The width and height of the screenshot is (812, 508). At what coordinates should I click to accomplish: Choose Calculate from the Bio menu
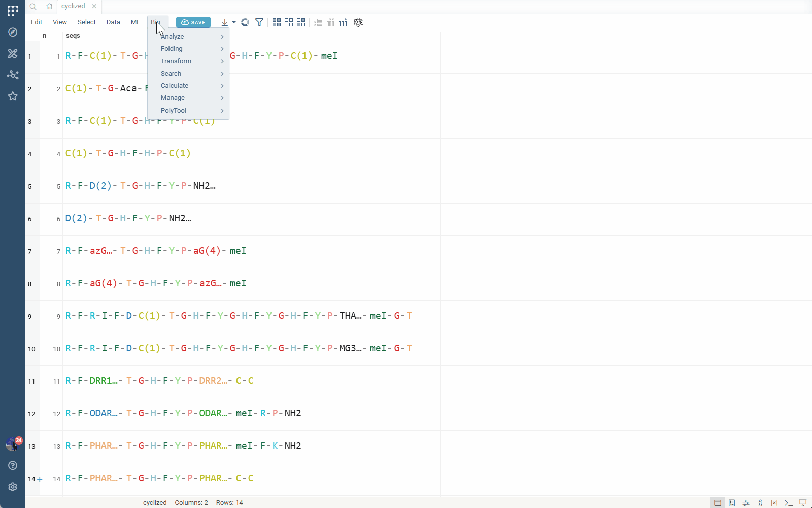(x=175, y=86)
